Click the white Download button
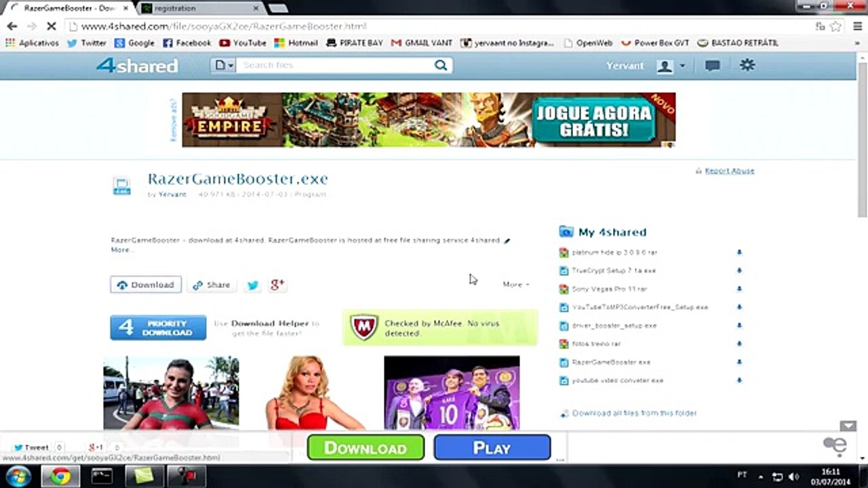 pyautogui.click(x=146, y=285)
